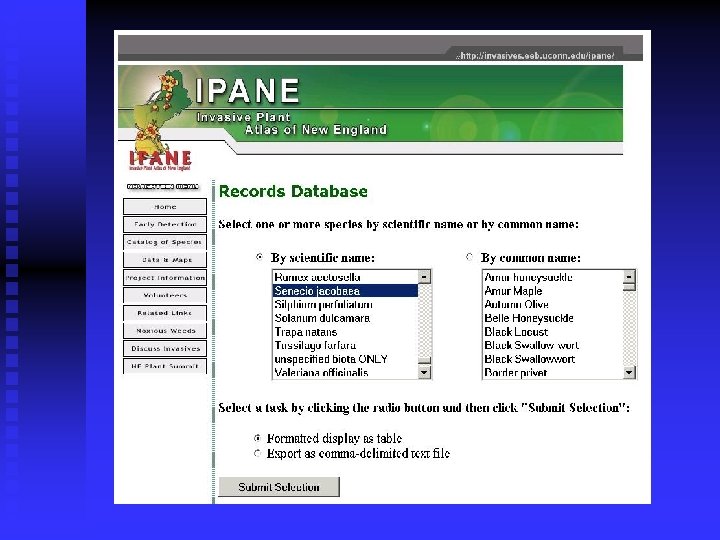Open the Early Detection menu item
The width and height of the screenshot is (720, 540).
coord(165,224)
